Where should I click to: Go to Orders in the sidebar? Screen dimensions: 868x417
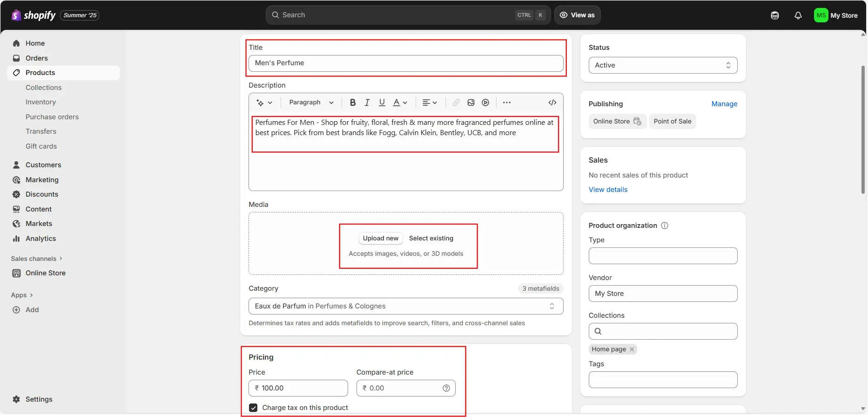(37, 58)
